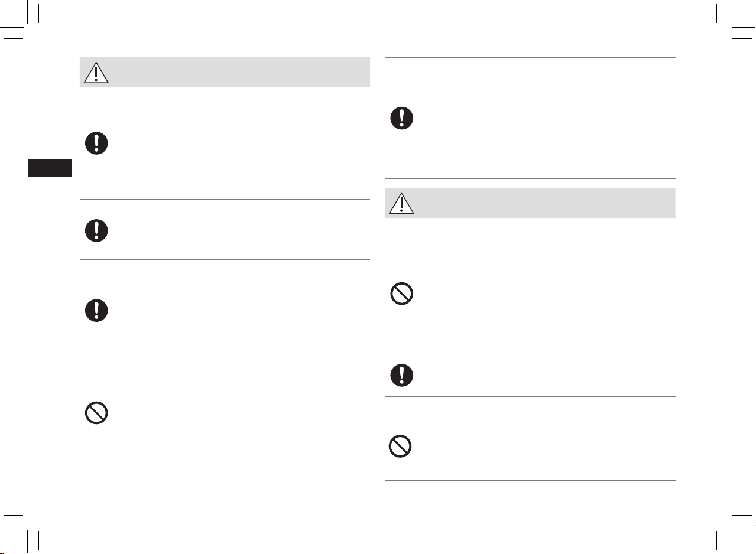Click the right column's gray header bar beside the triangle
The height and width of the screenshot is (554, 756).
[545, 203]
